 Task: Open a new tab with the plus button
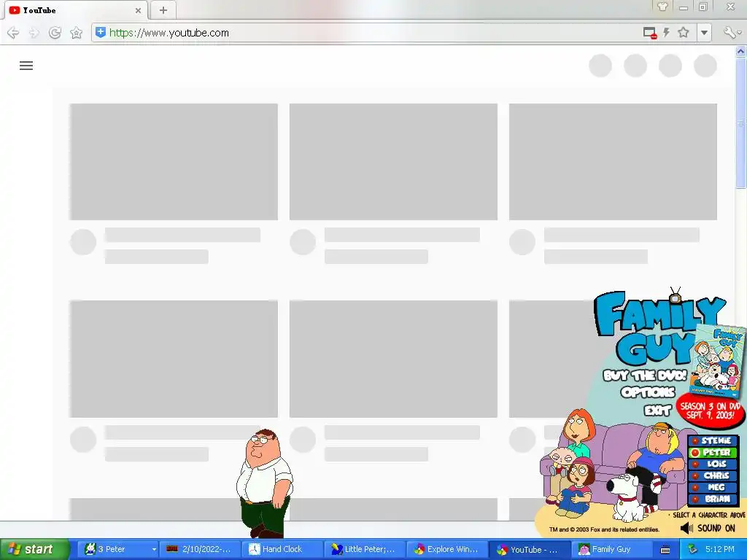coord(163,10)
